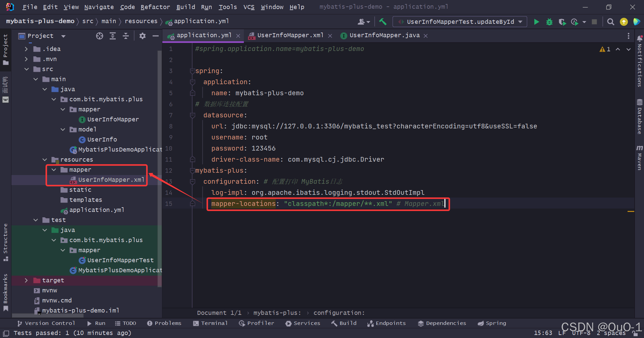
Task: Switch to UserInfoMapper.java editor tab
Action: (384, 36)
